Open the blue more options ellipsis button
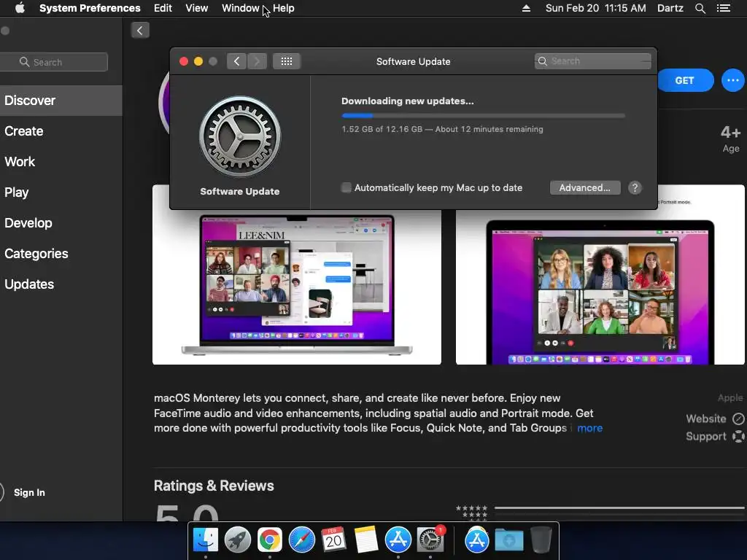This screenshot has height=560, width=747. pyautogui.click(x=732, y=80)
